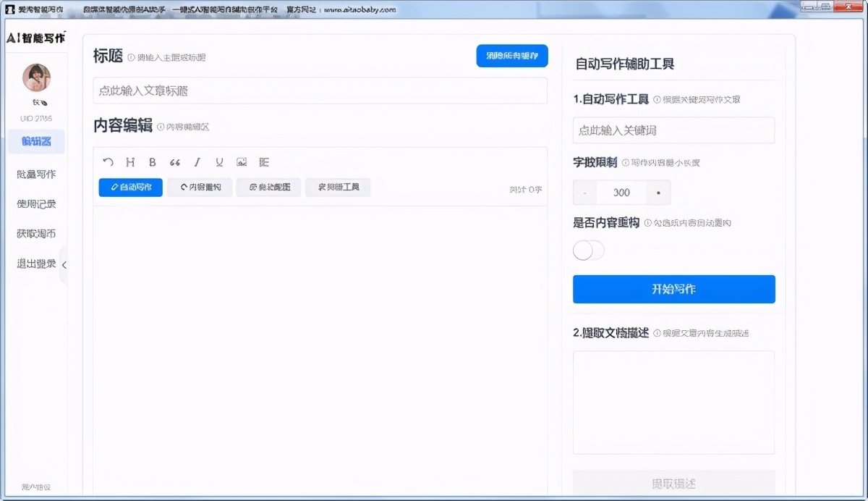This screenshot has height=501, width=868.
Task: Select the 自动写作 editor mode button
Action: pos(130,187)
